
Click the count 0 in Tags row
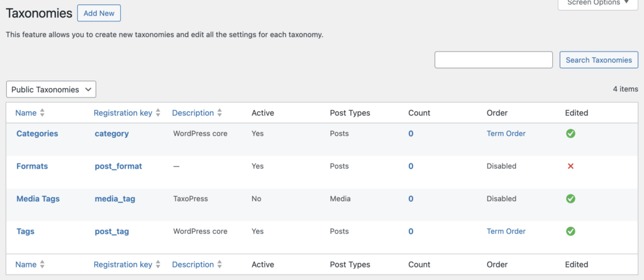pos(411,231)
